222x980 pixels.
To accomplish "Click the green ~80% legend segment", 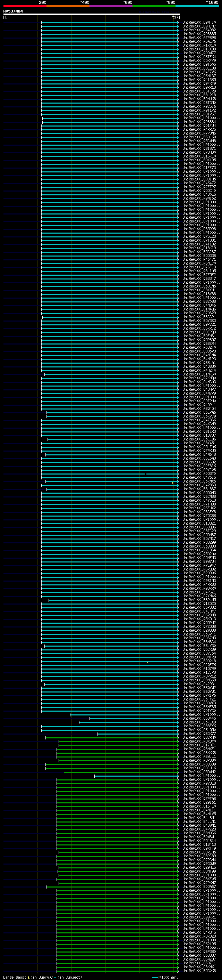I will (154, 6).
